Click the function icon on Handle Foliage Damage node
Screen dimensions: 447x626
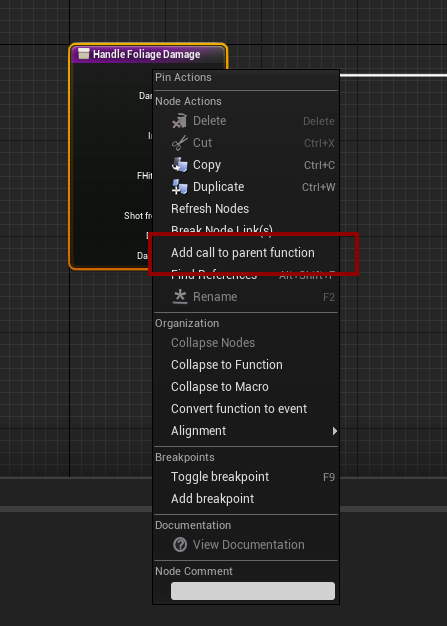(83, 54)
